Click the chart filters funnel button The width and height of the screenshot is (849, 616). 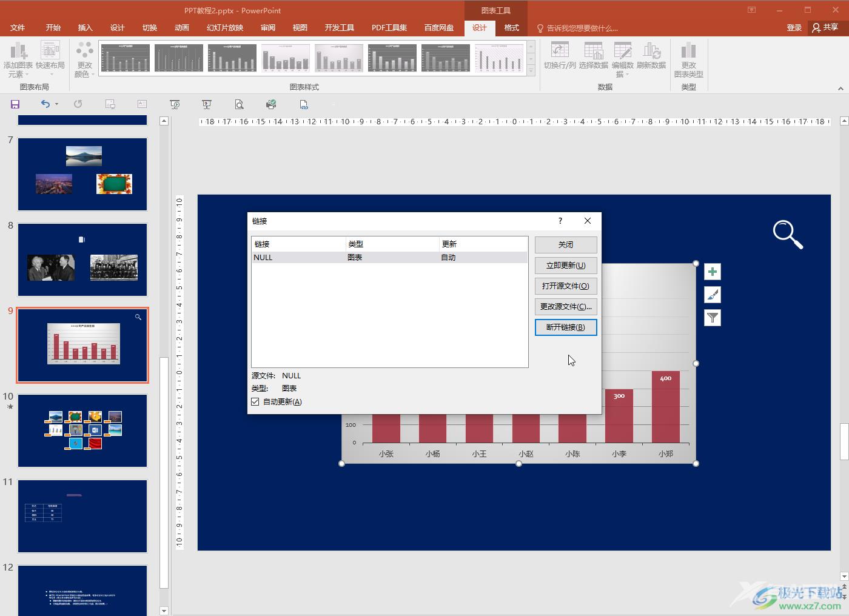pos(713,317)
